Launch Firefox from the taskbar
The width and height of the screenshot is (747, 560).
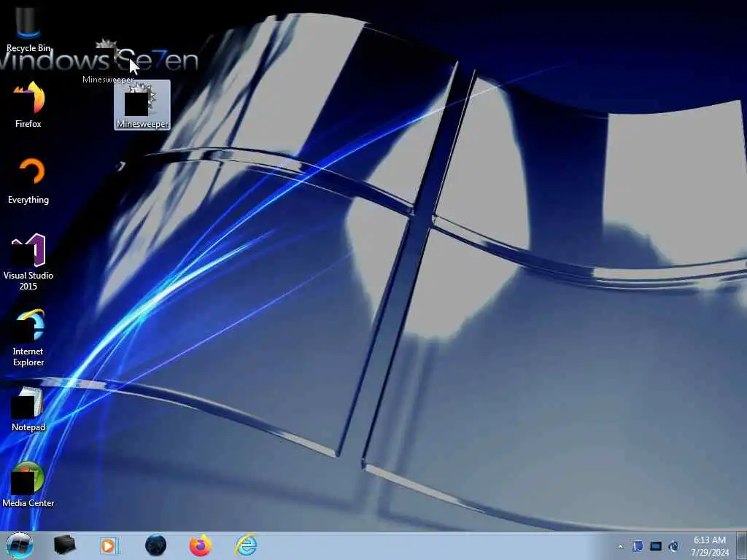click(201, 545)
